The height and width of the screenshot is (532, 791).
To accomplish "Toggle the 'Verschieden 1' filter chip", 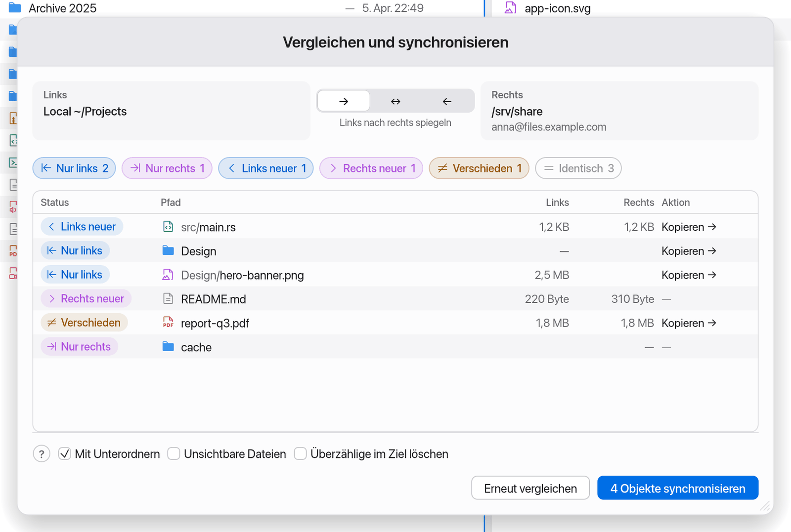I will pyautogui.click(x=479, y=168).
